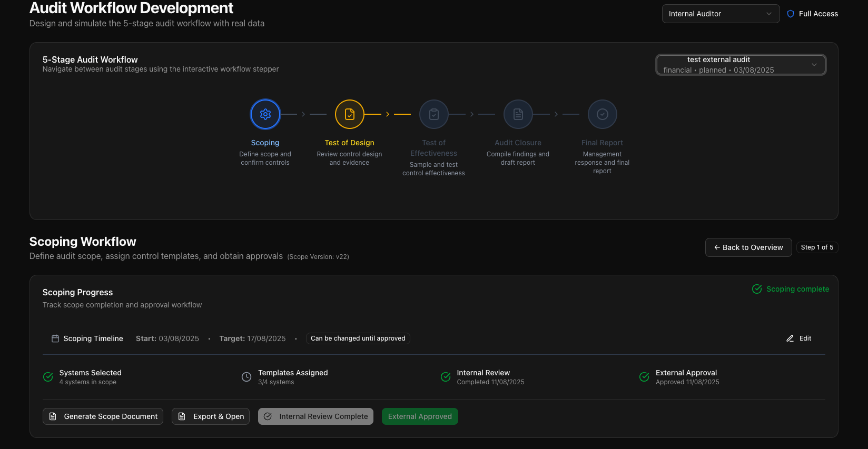Click the pencil icon beside Edit

point(790,338)
